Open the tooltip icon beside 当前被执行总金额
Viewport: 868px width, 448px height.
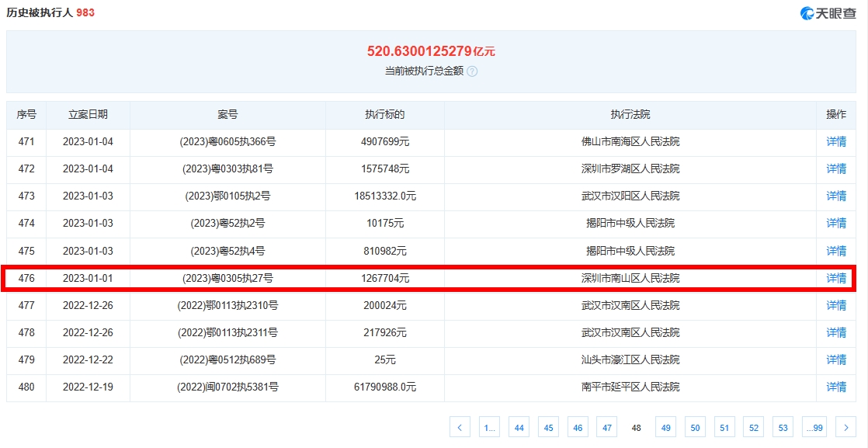click(x=473, y=70)
